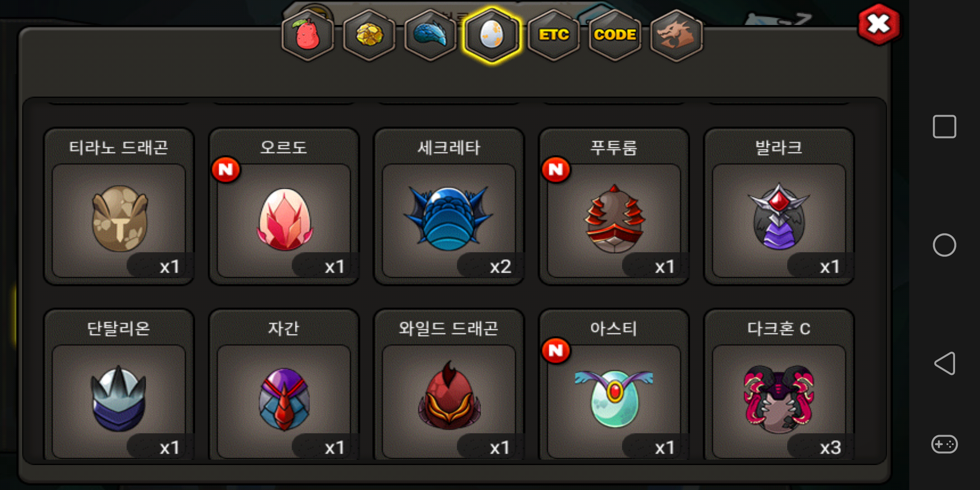
Task: Select the purple 자간 egg
Action: click(284, 385)
